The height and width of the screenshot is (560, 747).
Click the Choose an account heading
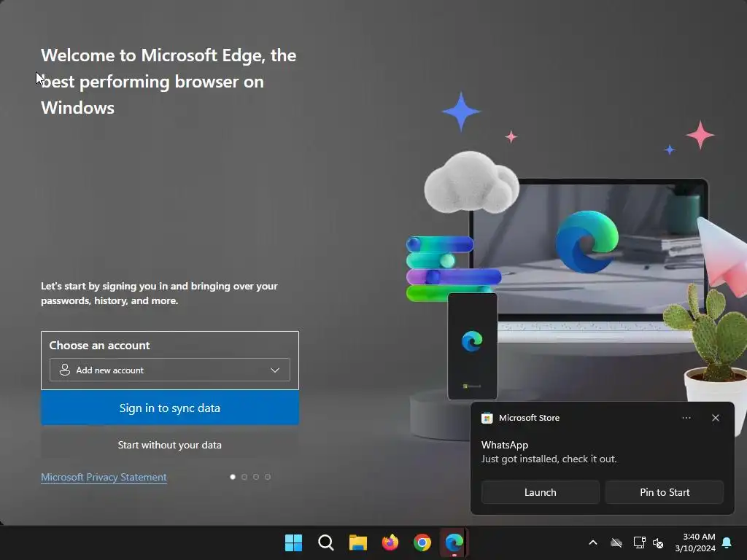(x=99, y=345)
